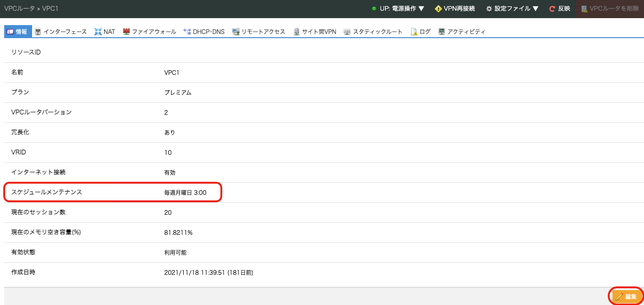Click the アクティビティ monitor icon
The height and width of the screenshot is (305, 644).
[442, 32]
